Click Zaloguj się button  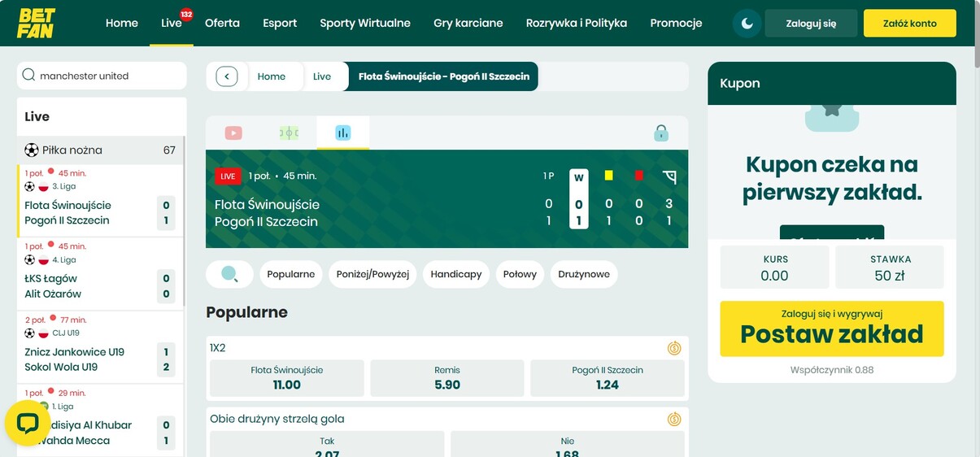coord(811,24)
